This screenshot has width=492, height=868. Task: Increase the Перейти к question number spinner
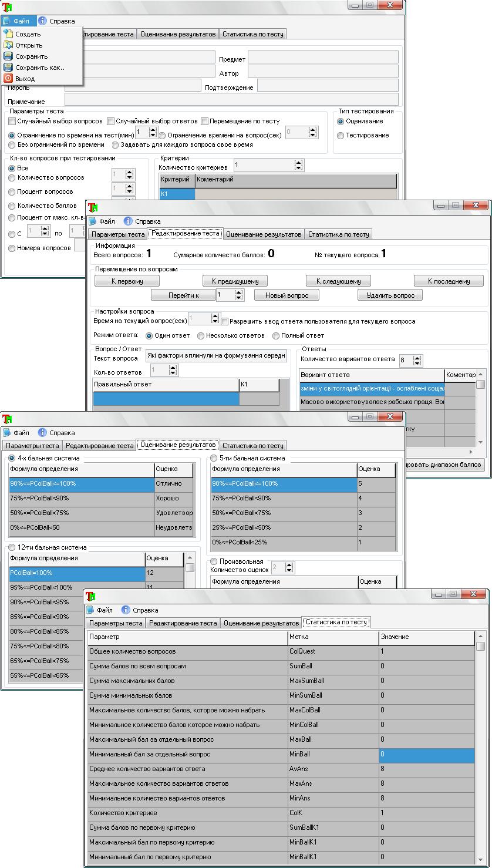pos(240,292)
